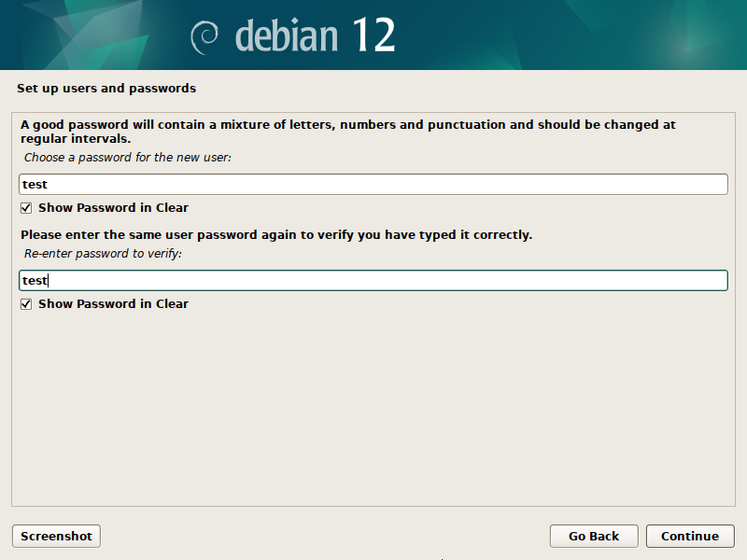Click the "Choose a password for the new user" label
This screenshot has width=747, height=560.
[x=128, y=158]
